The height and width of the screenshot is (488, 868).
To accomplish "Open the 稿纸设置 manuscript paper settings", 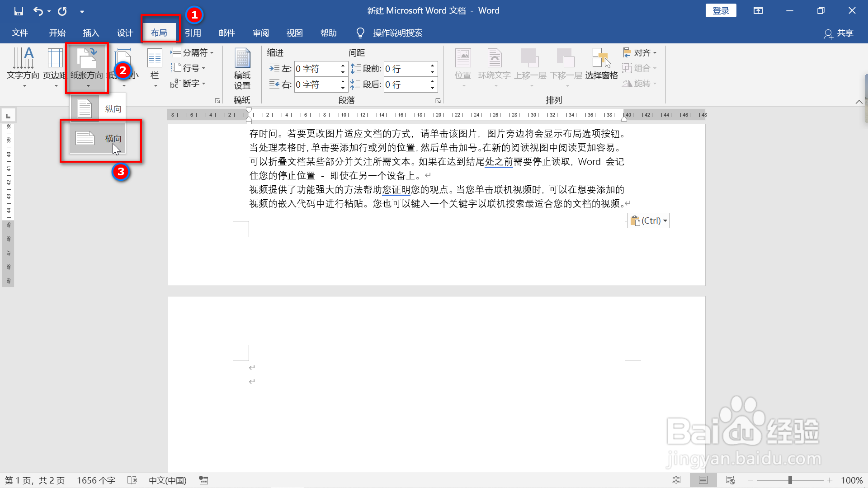I will [242, 69].
